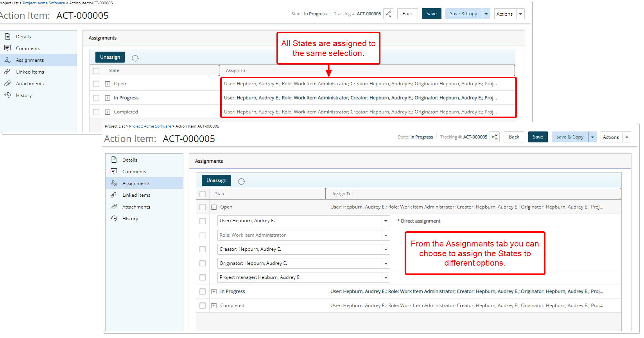Open Comments in the lower screenshot's sidebar

[134, 172]
